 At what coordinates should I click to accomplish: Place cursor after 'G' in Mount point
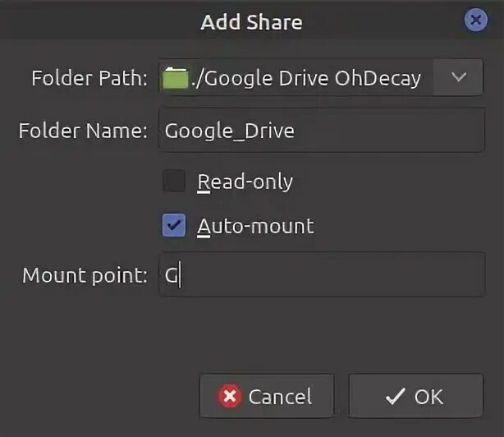coord(180,275)
